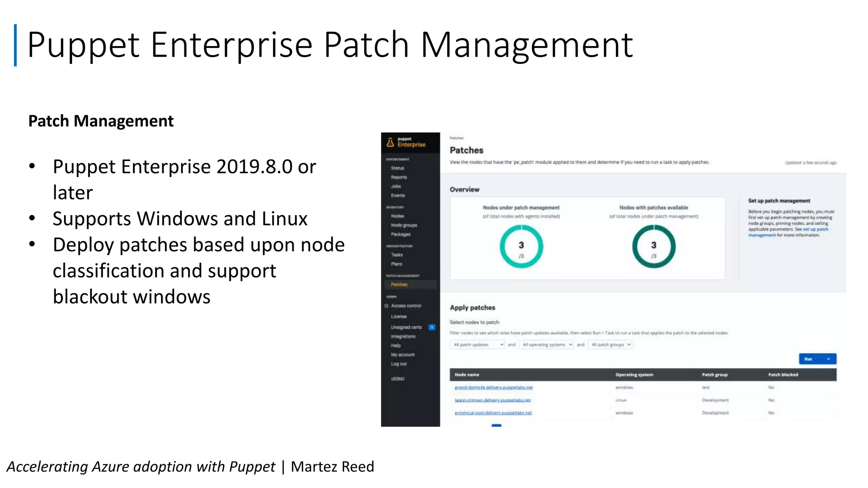The height and width of the screenshot is (488, 868).
Task: Click the version link below Log out
Action: pos(398,379)
